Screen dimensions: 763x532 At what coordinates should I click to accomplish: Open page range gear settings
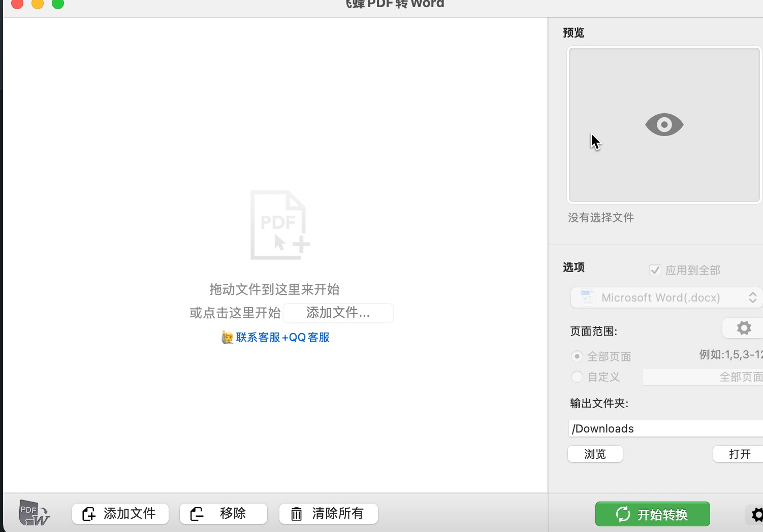tap(743, 328)
